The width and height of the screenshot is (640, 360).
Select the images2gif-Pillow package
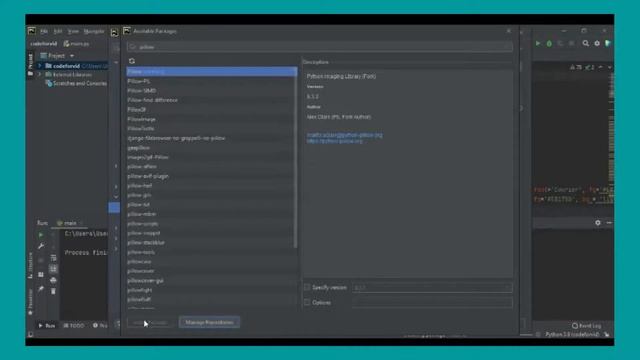[211, 157]
